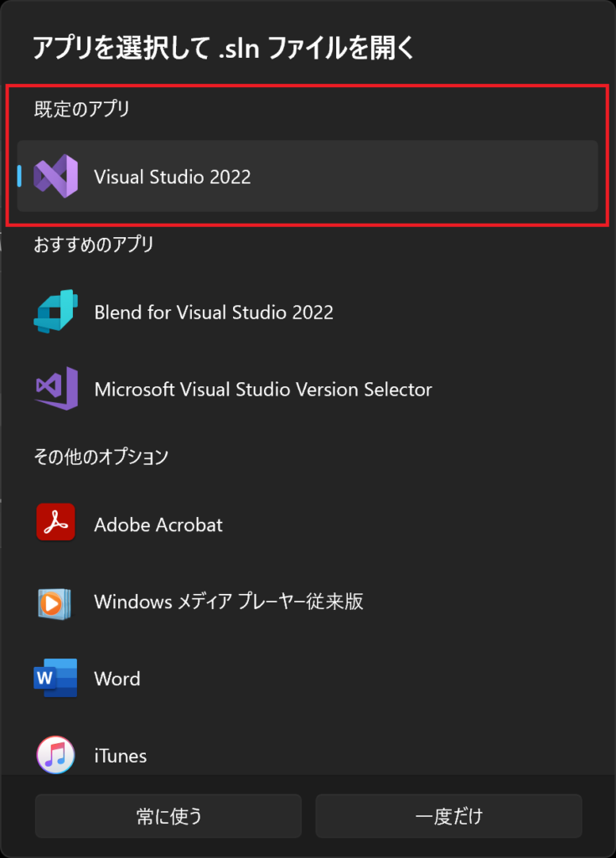Select the Word list entry
The width and height of the screenshot is (616, 858).
coord(308,679)
